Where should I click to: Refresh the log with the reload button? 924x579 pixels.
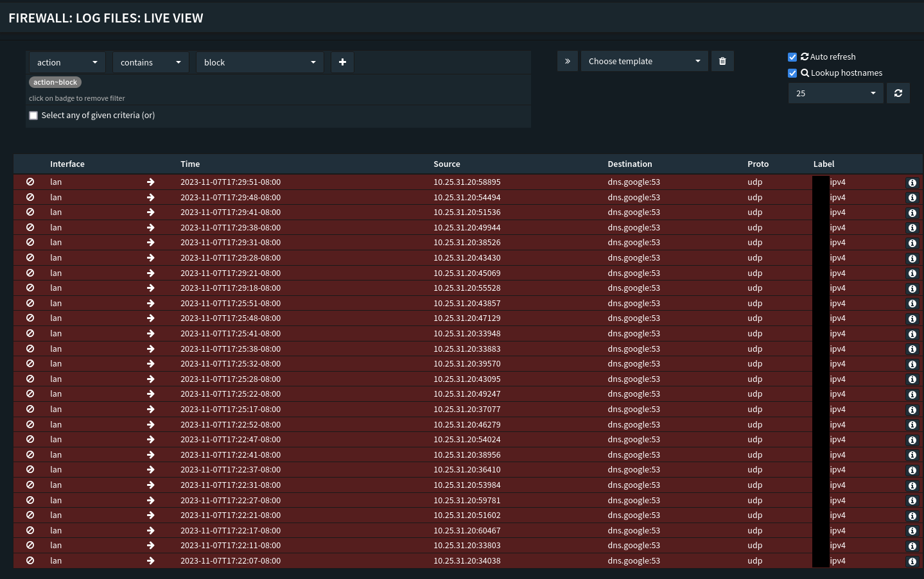pyautogui.click(x=898, y=93)
